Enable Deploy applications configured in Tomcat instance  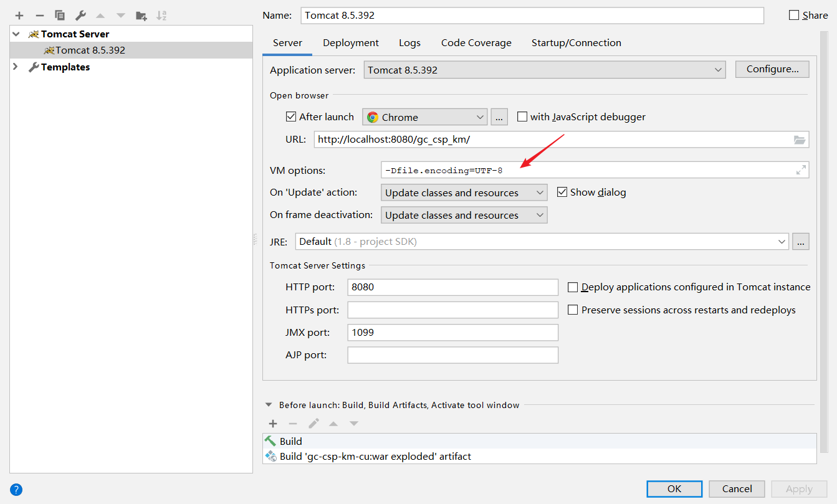[573, 287]
